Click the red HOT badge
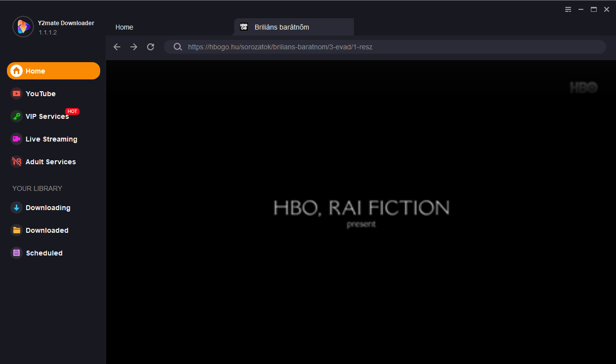 click(x=72, y=111)
